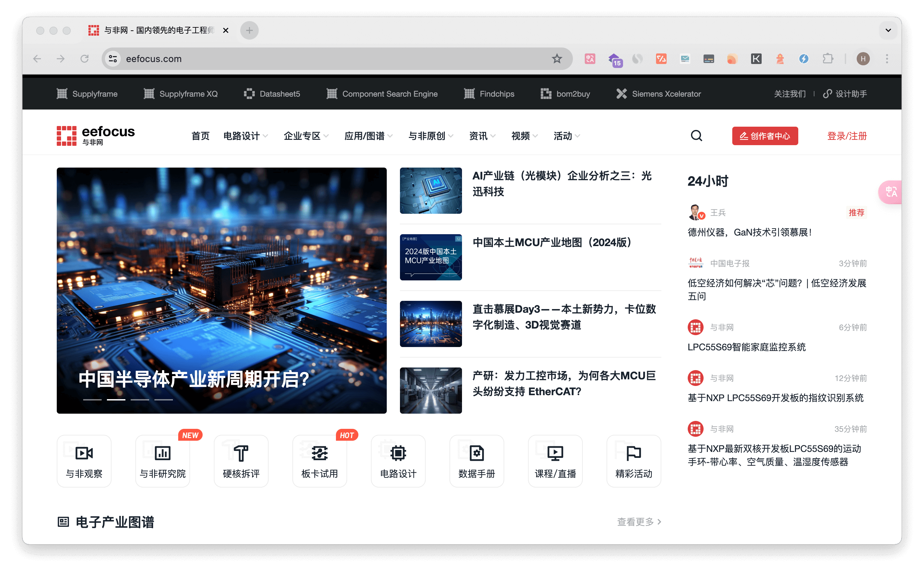Click the 数据手册 shortcut icon
This screenshot has height=572, width=924.
(x=477, y=461)
